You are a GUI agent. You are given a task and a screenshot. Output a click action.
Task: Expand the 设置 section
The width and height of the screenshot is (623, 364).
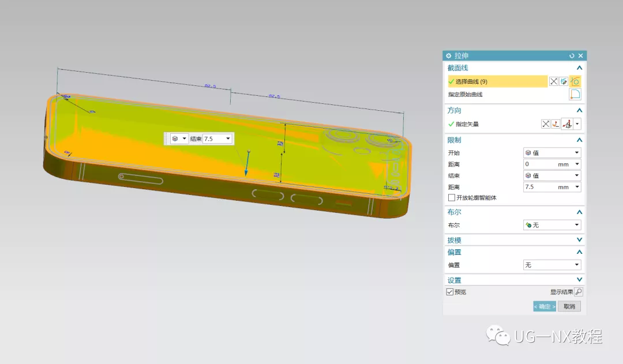coord(579,280)
